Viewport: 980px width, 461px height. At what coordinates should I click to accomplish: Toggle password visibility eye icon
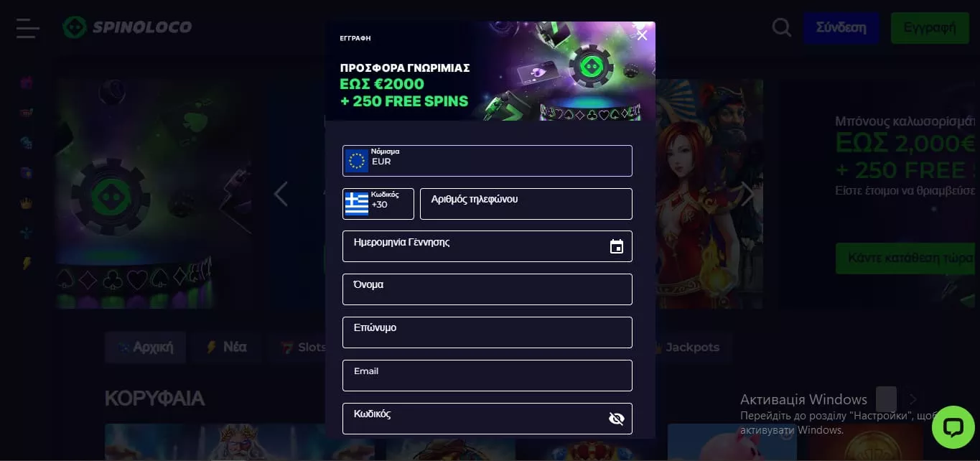[x=616, y=419]
